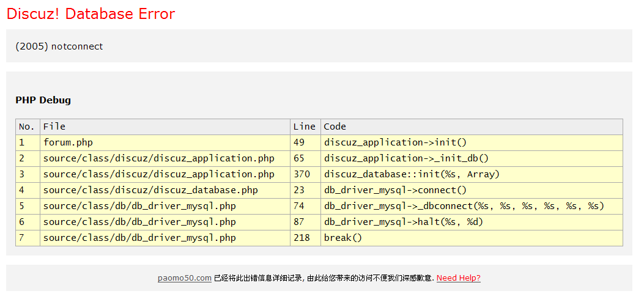The height and width of the screenshot is (302, 644).
Task: Click discuz_application->init() code cell
Action: click(472, 143)
